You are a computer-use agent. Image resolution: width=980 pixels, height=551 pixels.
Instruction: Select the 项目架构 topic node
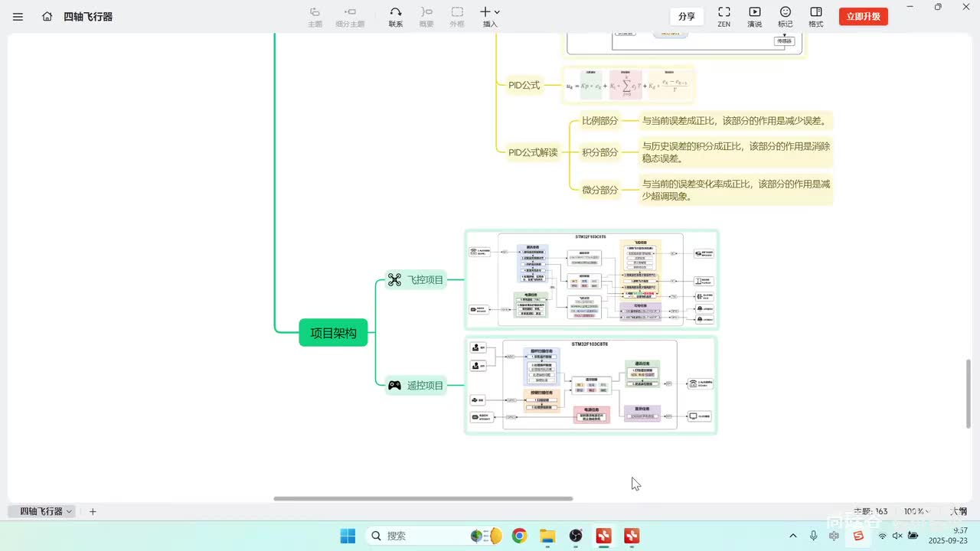333,333
